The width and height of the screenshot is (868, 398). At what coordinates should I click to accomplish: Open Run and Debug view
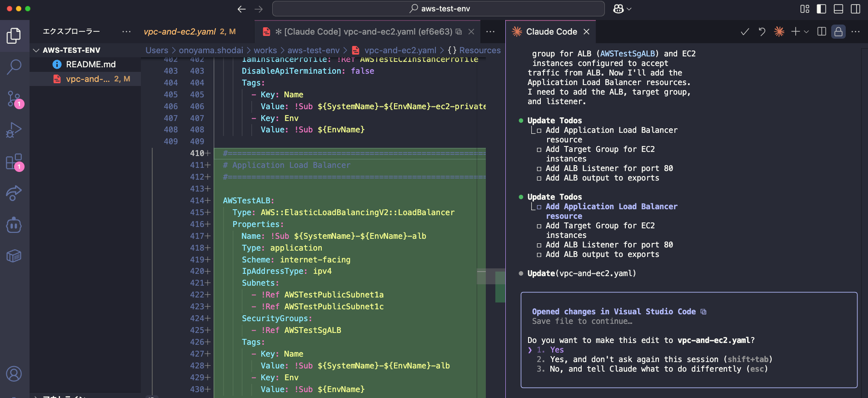click(14, 130)
